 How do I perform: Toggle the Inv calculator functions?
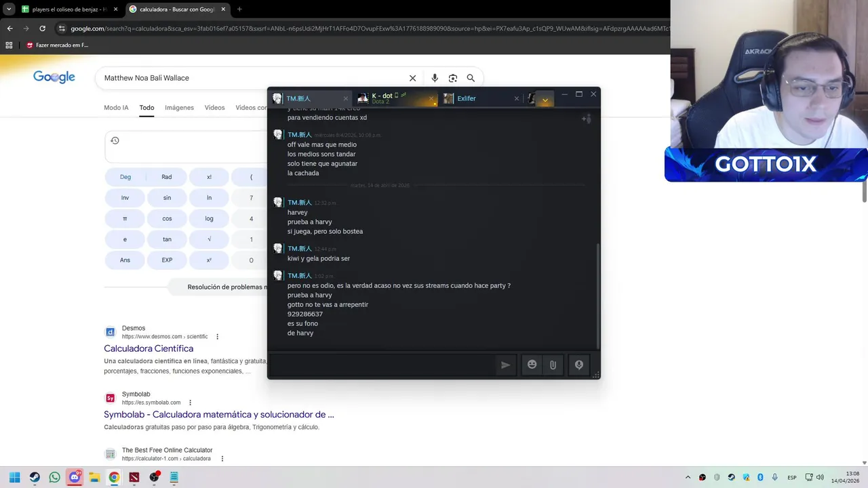pyautogui.click(x=125, y=198)
